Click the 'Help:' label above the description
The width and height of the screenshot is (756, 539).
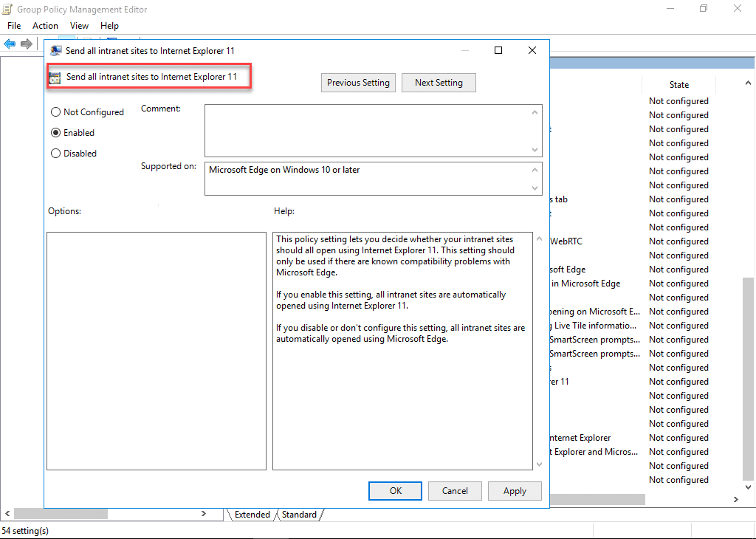coord(284,211)
